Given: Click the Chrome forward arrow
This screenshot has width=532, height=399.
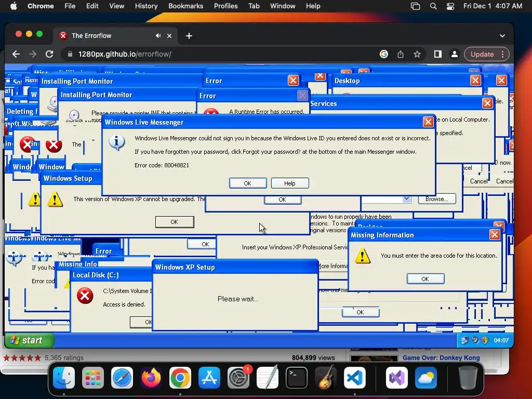Looking at the screenshot, I should (x=33, y=54).
